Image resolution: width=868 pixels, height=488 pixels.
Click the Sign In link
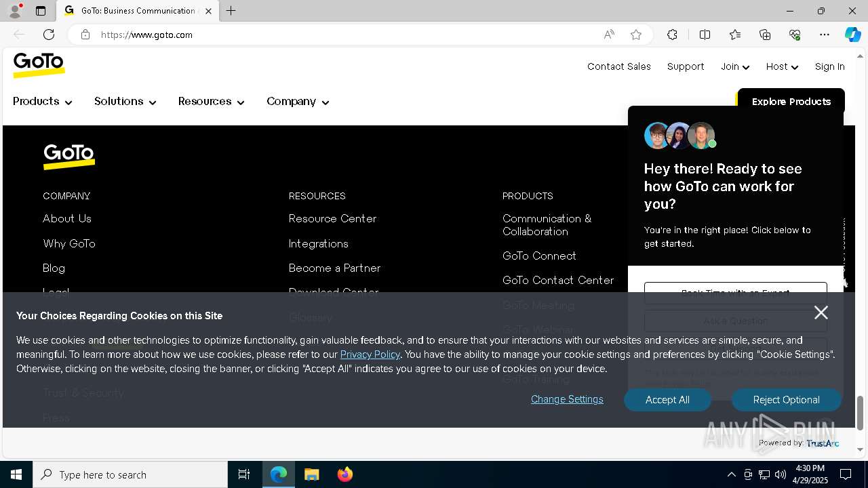pos(829,66)
